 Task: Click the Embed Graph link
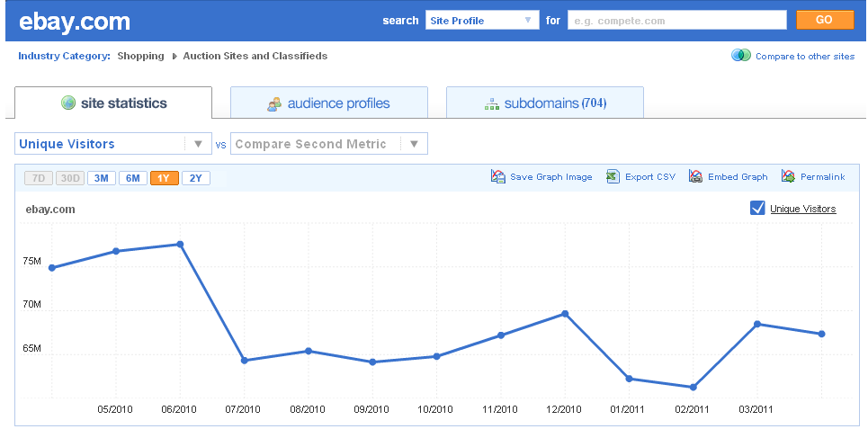[x=738, y=177]
